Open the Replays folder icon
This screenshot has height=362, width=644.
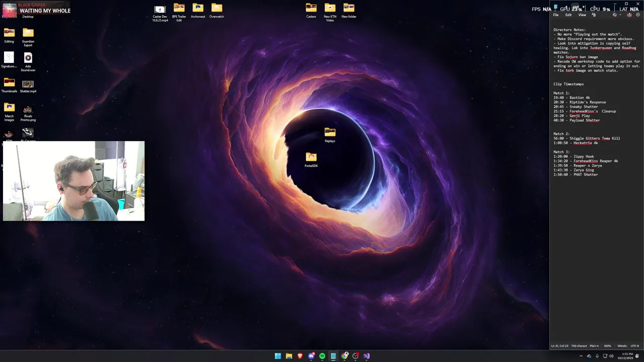[330, 135]
